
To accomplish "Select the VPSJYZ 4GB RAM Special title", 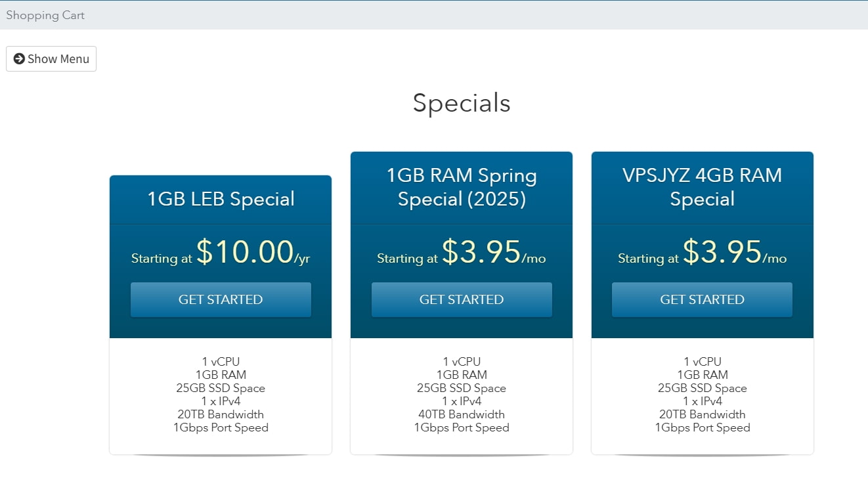I will (x=702, y=187).
